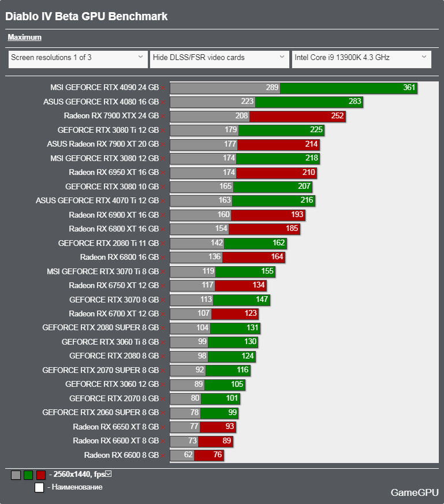Remove MSI GEFORCE RTX 3080 12 GB row

[163, 158]
